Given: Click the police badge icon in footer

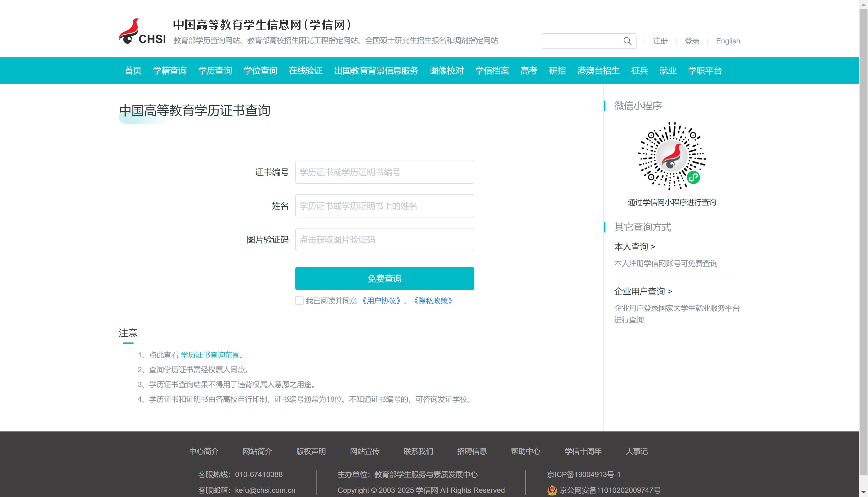Looking at the screenshot, I should [x=552, y=490].
